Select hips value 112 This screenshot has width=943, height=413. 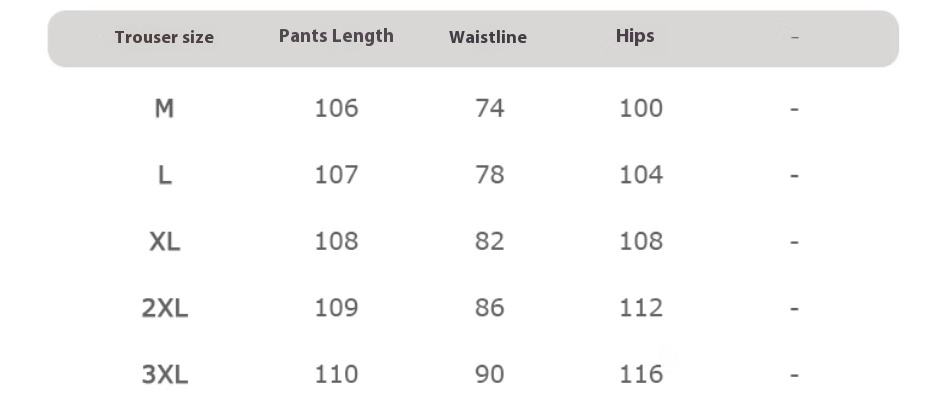pyautogui.click(x=641, y=308)
